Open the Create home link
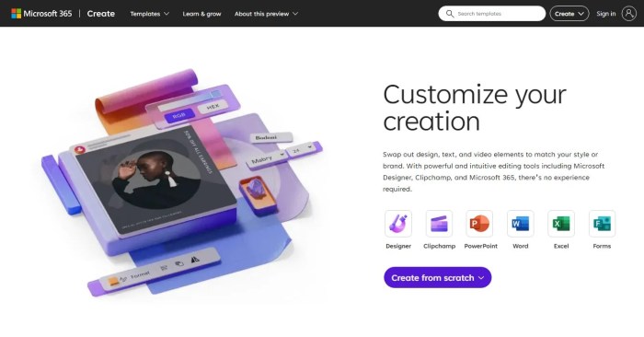The height and width of the screenshot is (337, 644). [100, 14]
